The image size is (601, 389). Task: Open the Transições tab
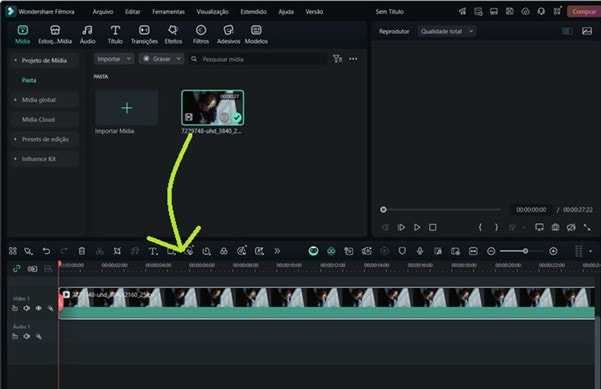point(144,34)
